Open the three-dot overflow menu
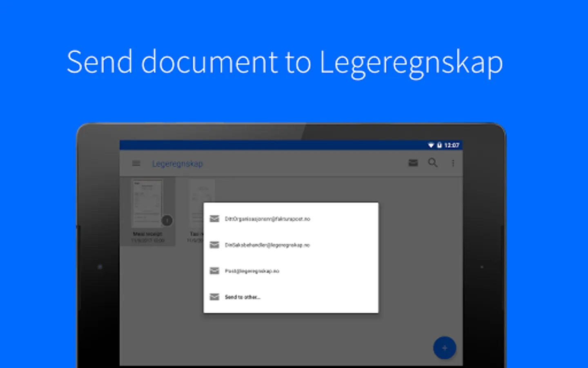Image resolution: width=588 pixels, height=368 pixels. pyautogui.click(x=453, y=163)
